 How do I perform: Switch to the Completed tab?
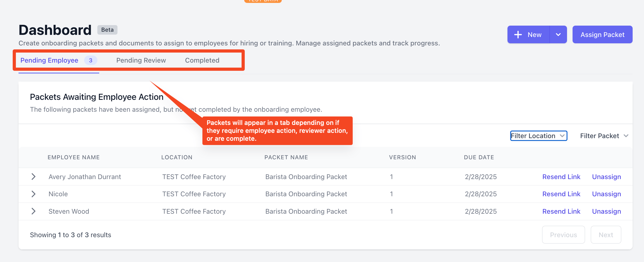coord(202,60)
